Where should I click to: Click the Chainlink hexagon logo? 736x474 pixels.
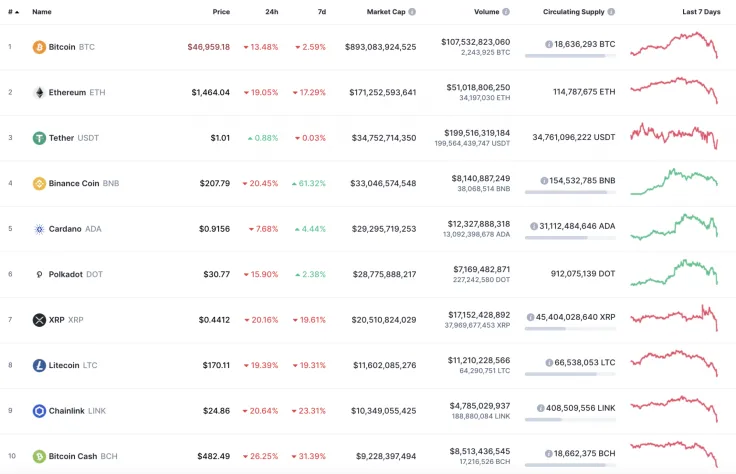pos(39,411)
